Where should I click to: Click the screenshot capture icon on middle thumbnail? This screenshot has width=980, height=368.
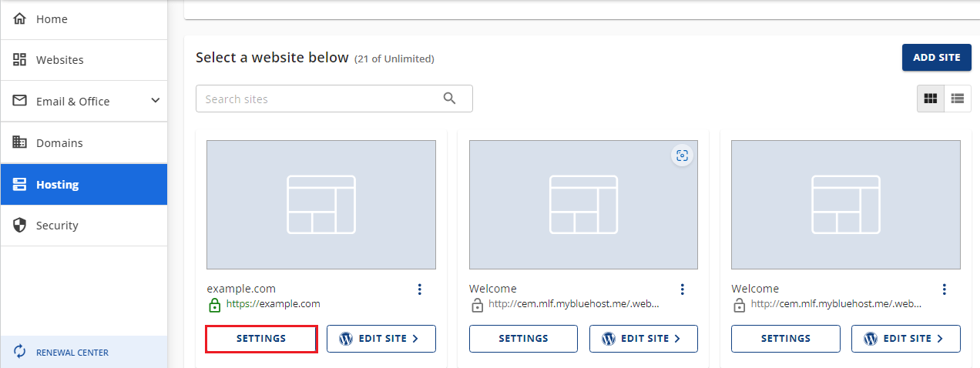point(682,156)
